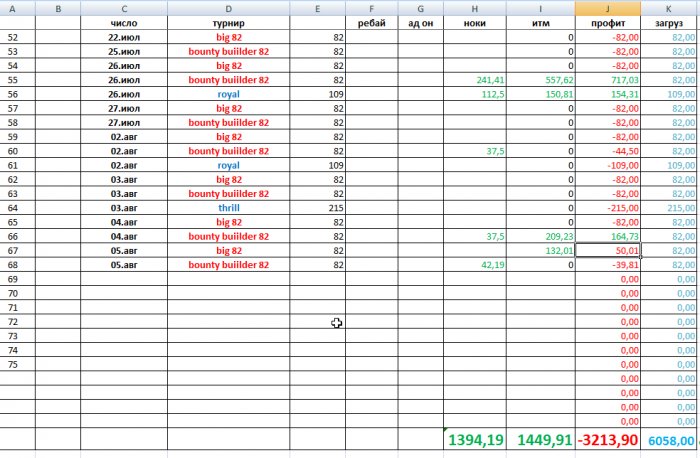The image size is (700, 458).
Task: Click the 'big 82' cell in row 67
Action: click(229, 250)
